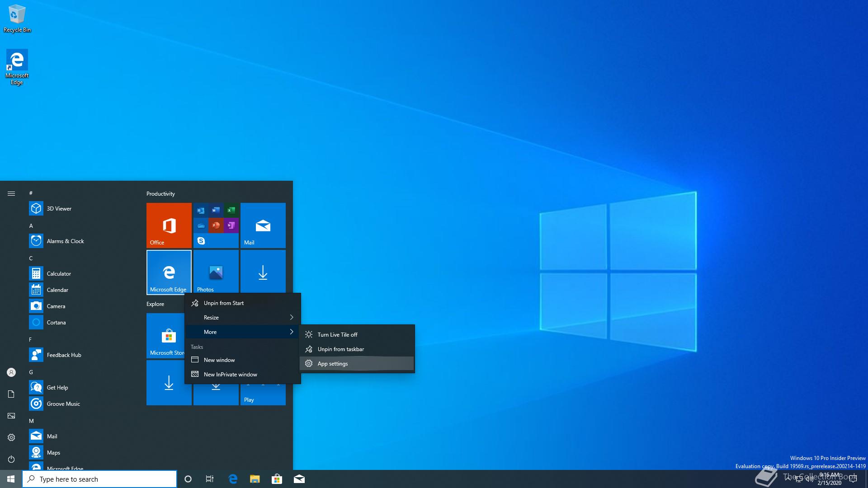Click the F letter header in app list
The width and height of the screenshot is (868, 488).
coord(30,339)
